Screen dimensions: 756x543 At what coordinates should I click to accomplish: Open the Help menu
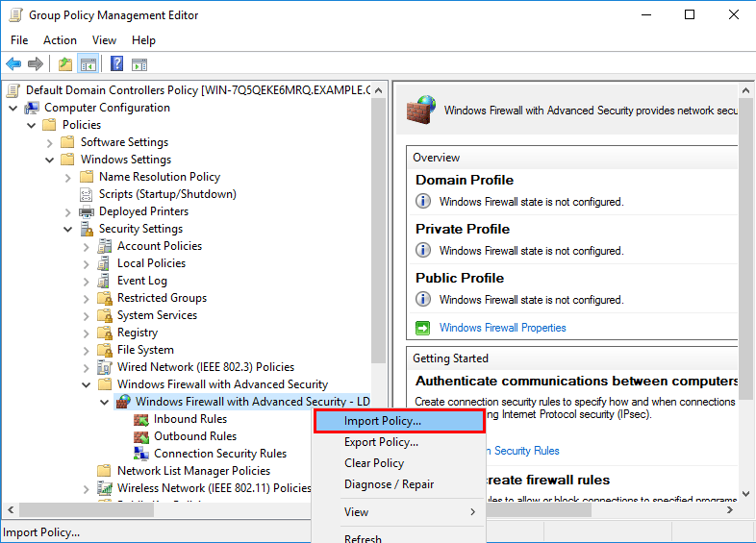[143, 40]
